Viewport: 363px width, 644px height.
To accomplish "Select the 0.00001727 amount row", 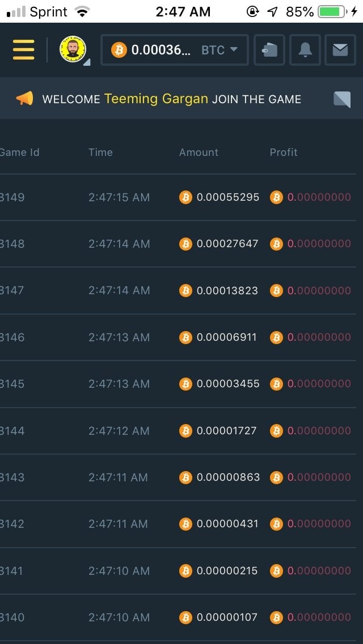I will click(227, 431).
